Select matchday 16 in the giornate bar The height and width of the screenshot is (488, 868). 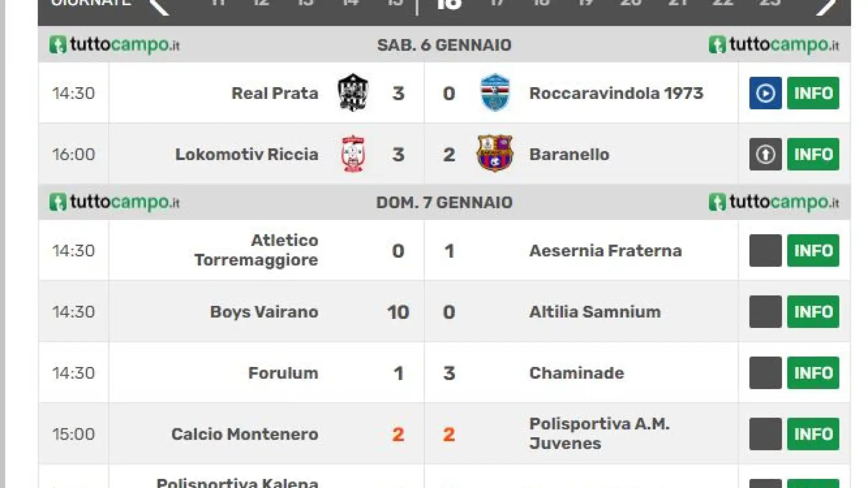coord(449,5)
